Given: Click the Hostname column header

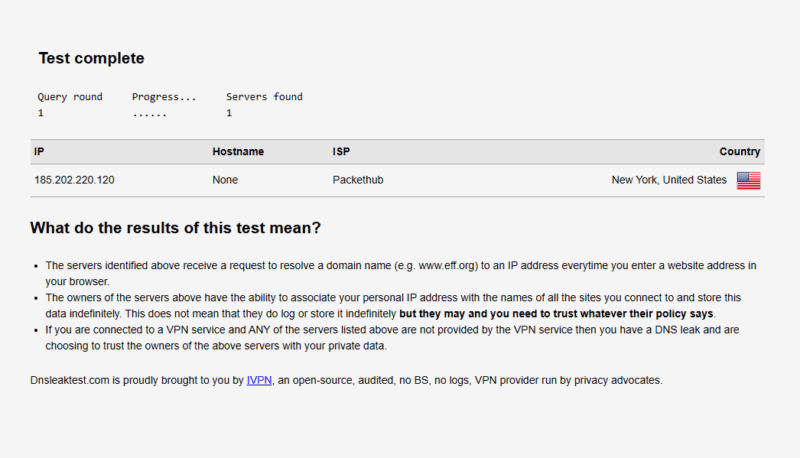Looking at the screenshot, I should (x=238, y=151).
